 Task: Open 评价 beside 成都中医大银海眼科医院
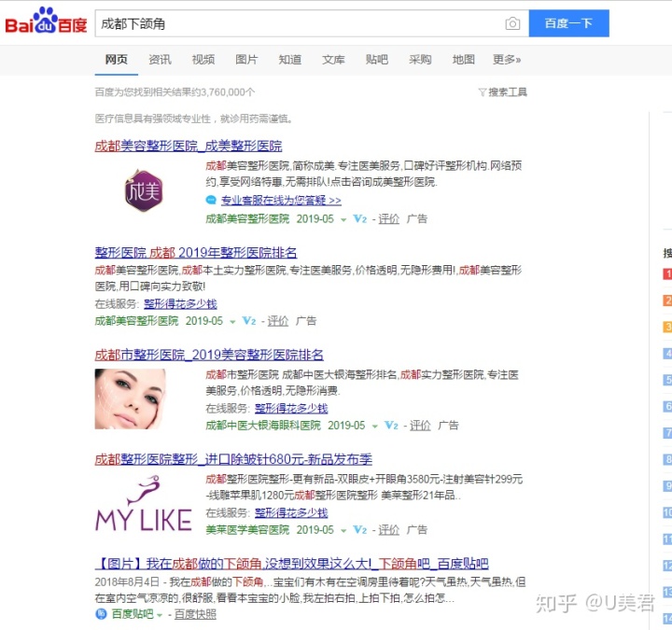coord(420,426)
